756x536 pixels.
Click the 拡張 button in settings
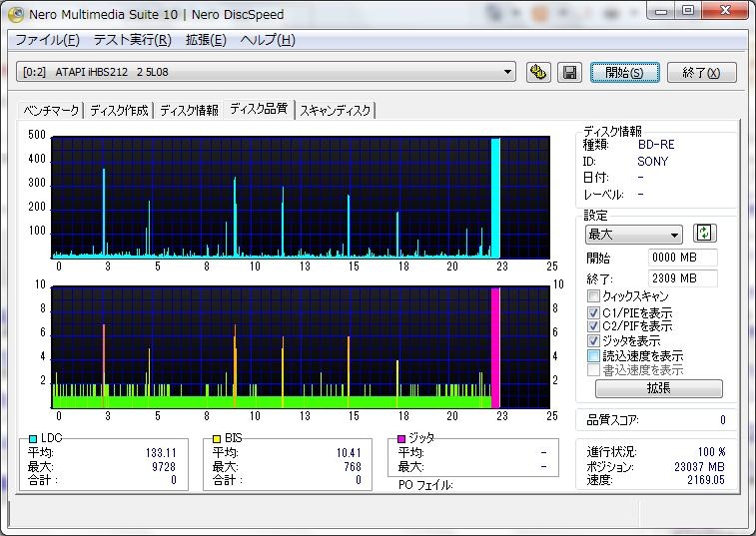click(x=659, y=388)
